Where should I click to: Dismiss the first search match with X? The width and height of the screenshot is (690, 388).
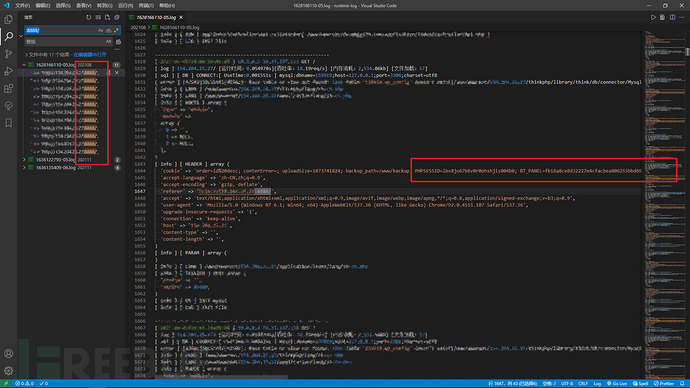coord(117,73)
